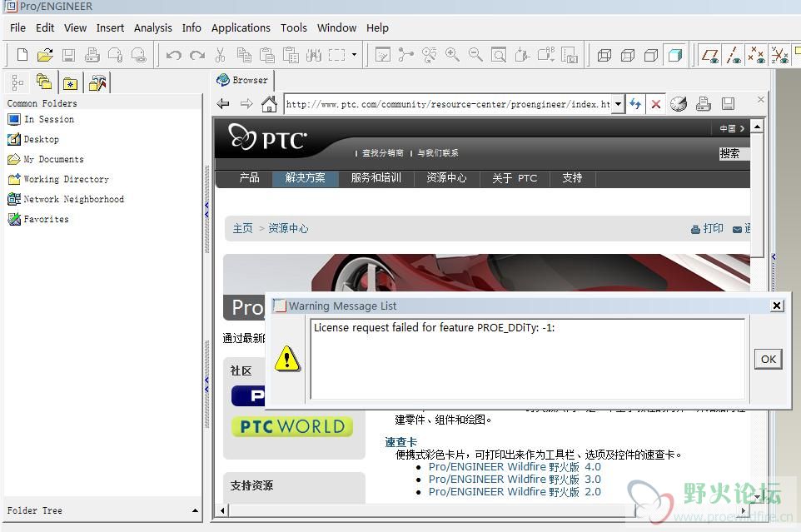801x532 pixels.
Task: Click the browser Home icon
Action: click(x=269, y=104)
